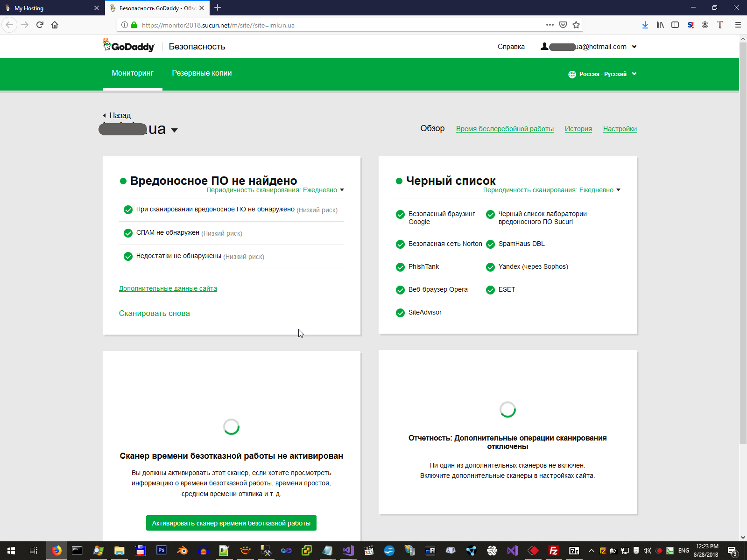This screenshot has height=560, width=747.
Task: Click the ESET blacklist entry
Action: pos(500,290)
